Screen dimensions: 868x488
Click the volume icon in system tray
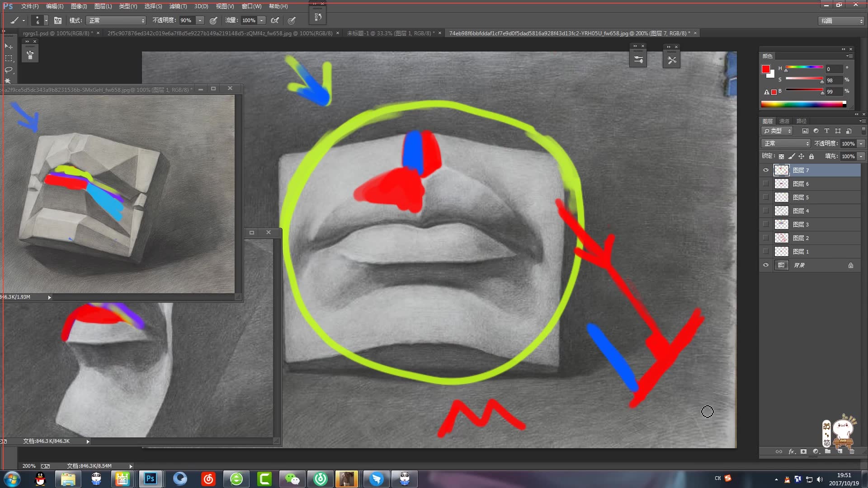(x=820, y=479)
